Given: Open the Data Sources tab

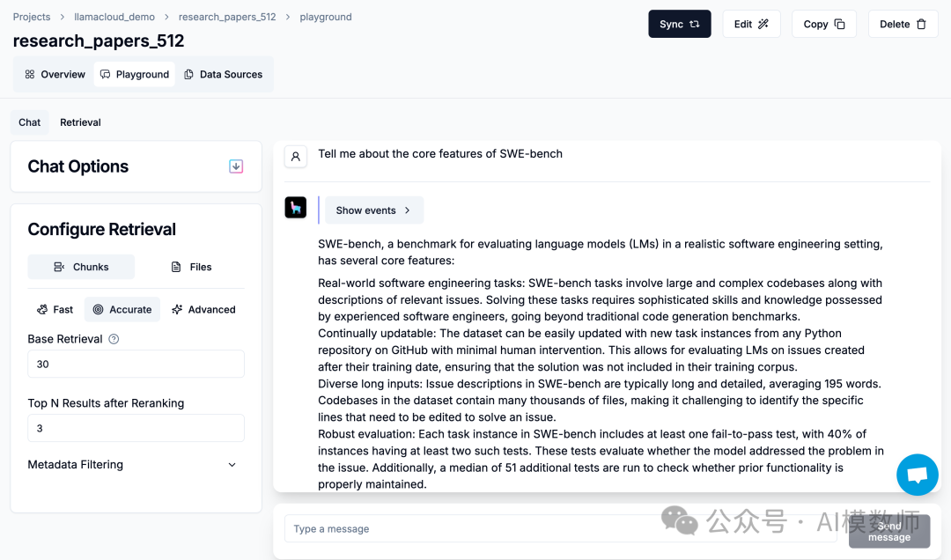Looking at the screenshot, I should [x=223, y=74].
